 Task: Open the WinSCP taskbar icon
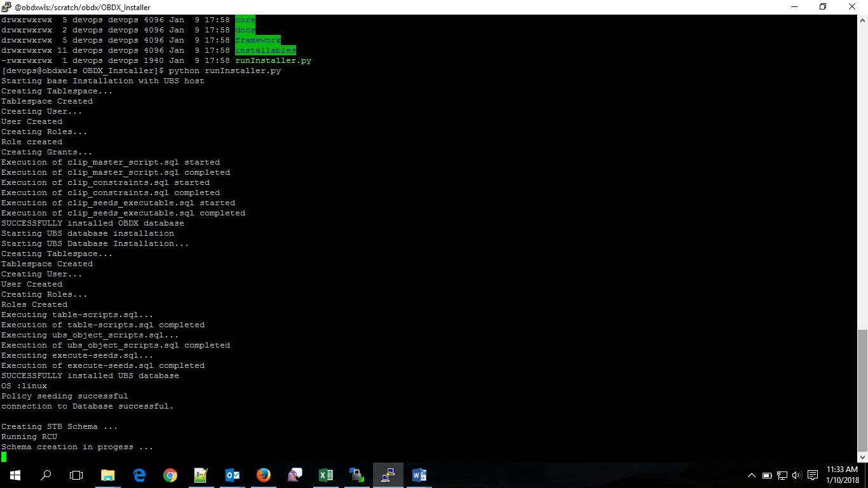(356, 475)
